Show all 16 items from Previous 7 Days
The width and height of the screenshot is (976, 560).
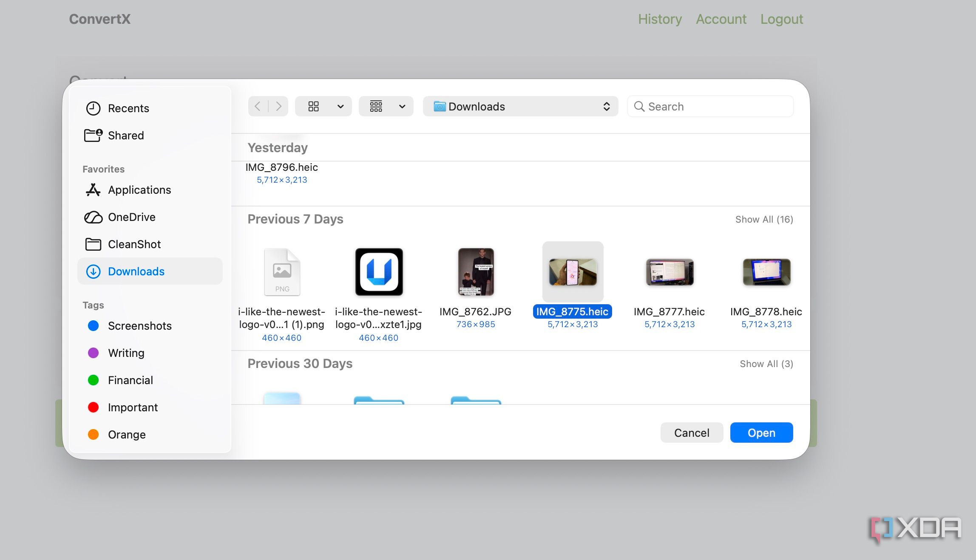click(x=764, y=219)
